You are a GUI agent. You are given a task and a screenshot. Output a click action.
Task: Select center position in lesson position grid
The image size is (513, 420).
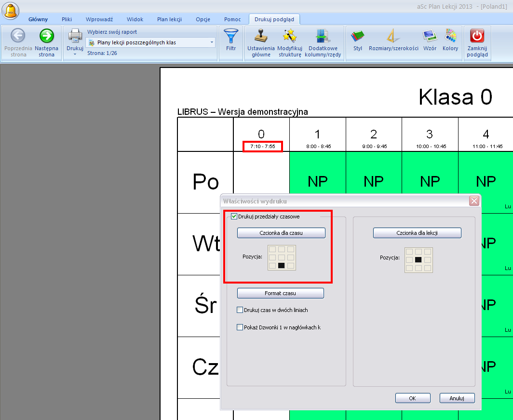(x=418, y=260)
